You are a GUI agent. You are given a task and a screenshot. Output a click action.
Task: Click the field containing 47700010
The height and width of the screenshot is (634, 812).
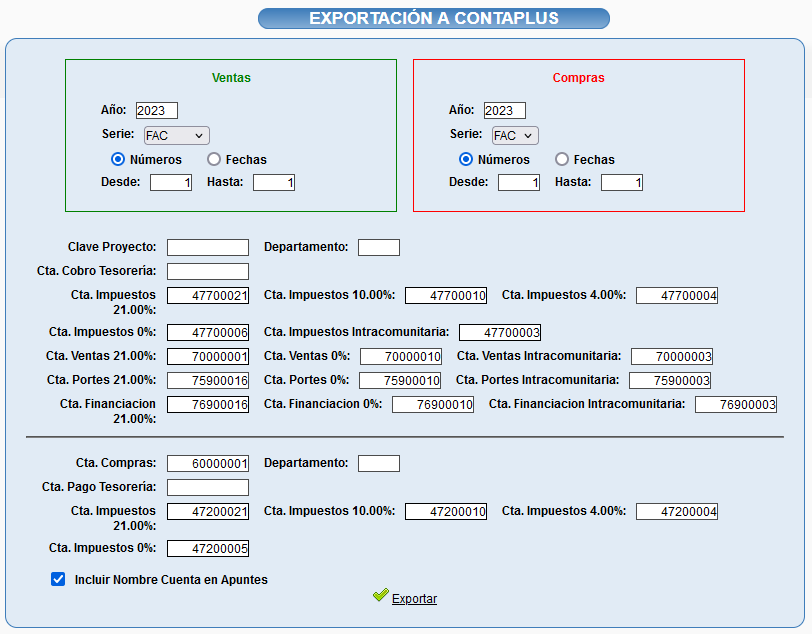(446, 296)
